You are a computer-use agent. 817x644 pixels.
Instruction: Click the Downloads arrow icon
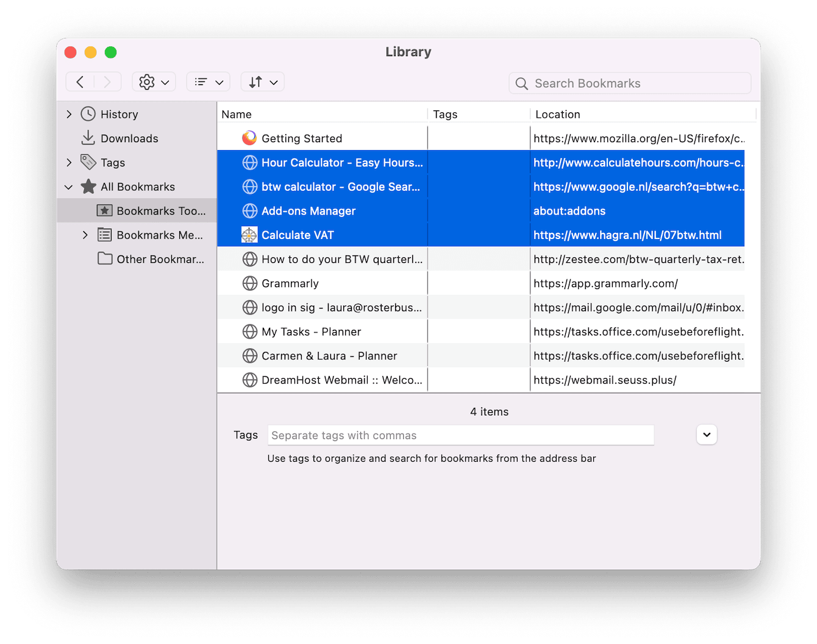point(87,138)
